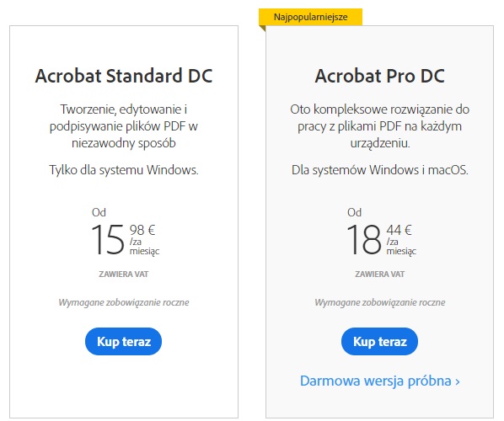Select the Acrobat Standard DC heading

click(x=124, y=76)
